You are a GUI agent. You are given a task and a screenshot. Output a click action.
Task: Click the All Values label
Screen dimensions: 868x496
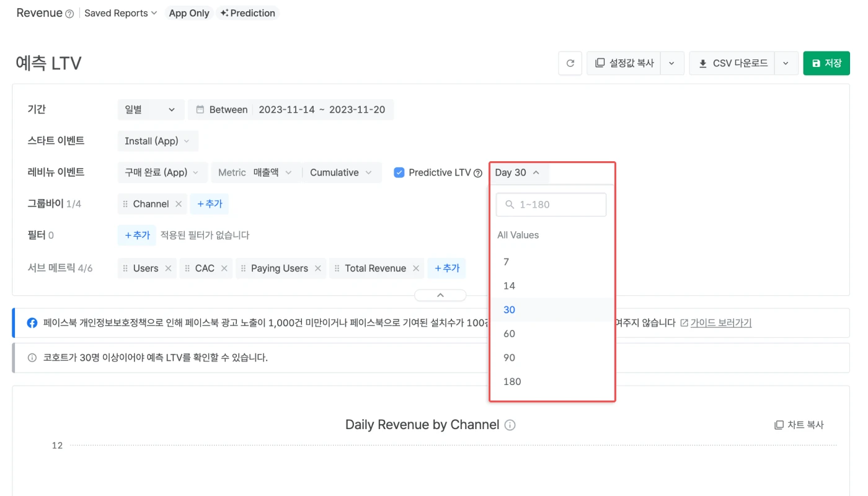click(518, 235)
